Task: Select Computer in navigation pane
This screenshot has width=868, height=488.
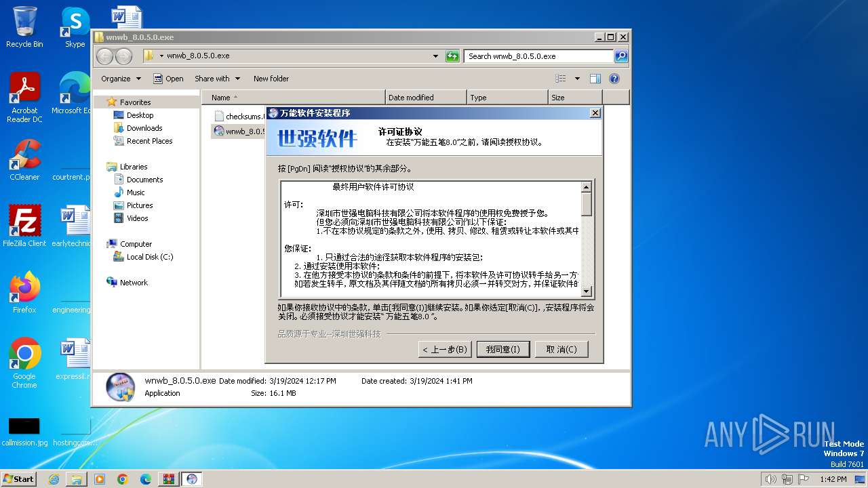Action: pyautogui.click(x=136, y=244)
